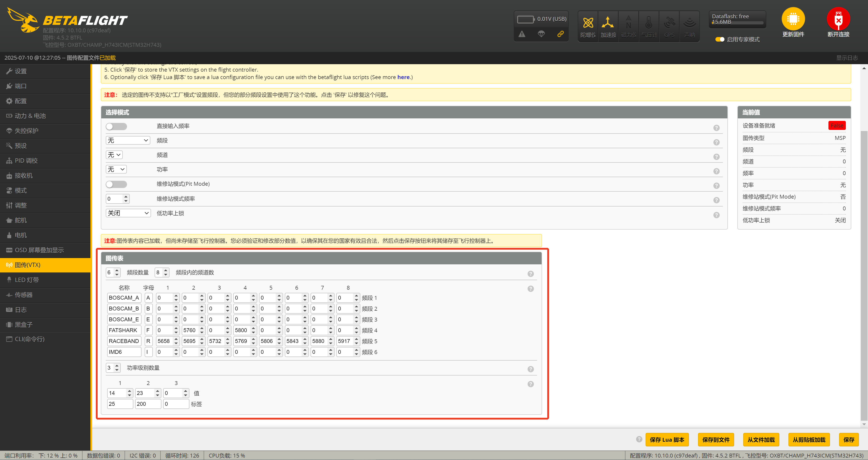Open the 频段 band dropdown
This screenshot has width=868, height=460.
tap(128, 141)
